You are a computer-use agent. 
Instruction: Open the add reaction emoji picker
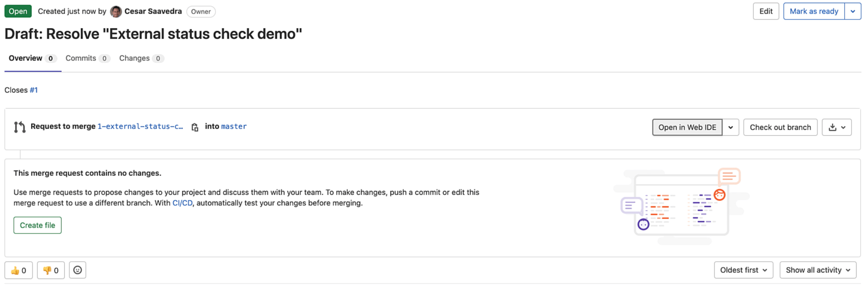(78, 270)
